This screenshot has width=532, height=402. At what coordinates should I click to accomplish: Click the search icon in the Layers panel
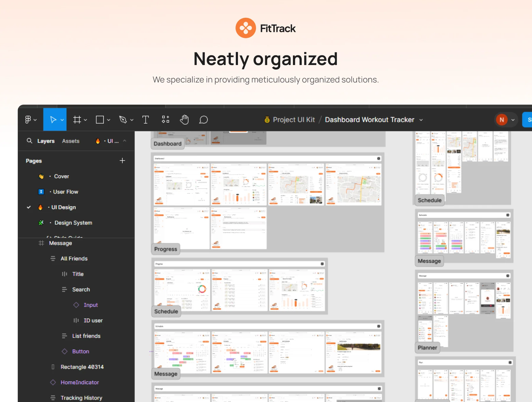click(29, 141)
